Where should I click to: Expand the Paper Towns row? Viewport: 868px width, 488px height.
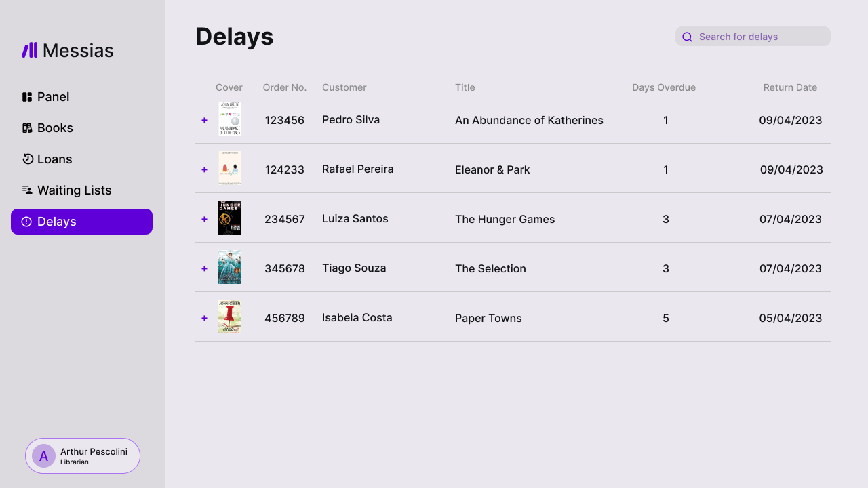(x=204, y=318)
